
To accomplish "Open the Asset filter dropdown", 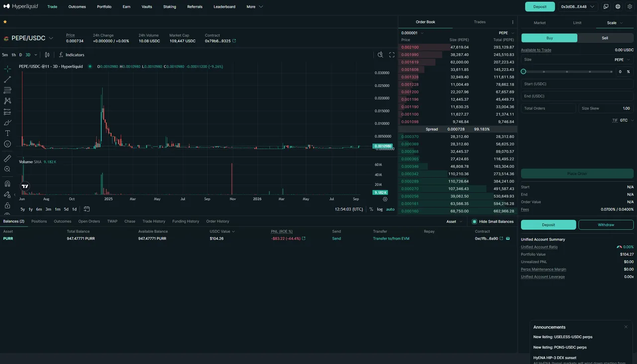I will [x=454, y=221].
